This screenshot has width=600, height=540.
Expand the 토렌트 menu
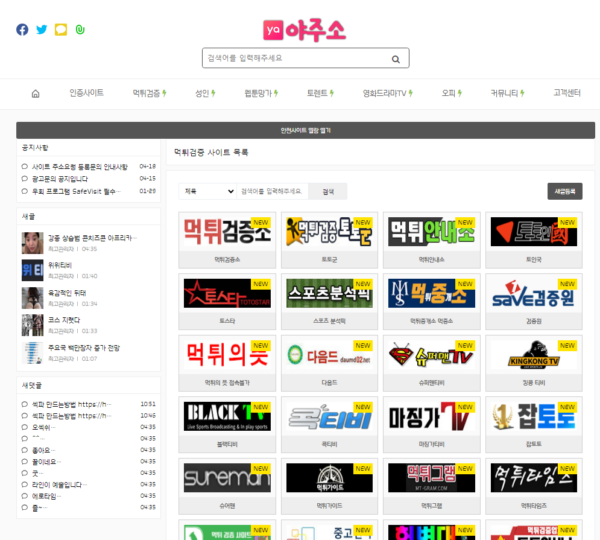320,93
